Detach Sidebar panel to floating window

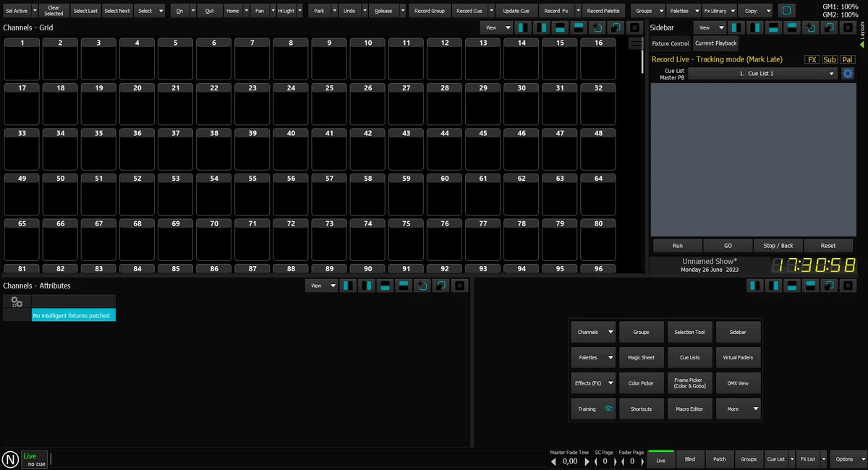point(830,27)
